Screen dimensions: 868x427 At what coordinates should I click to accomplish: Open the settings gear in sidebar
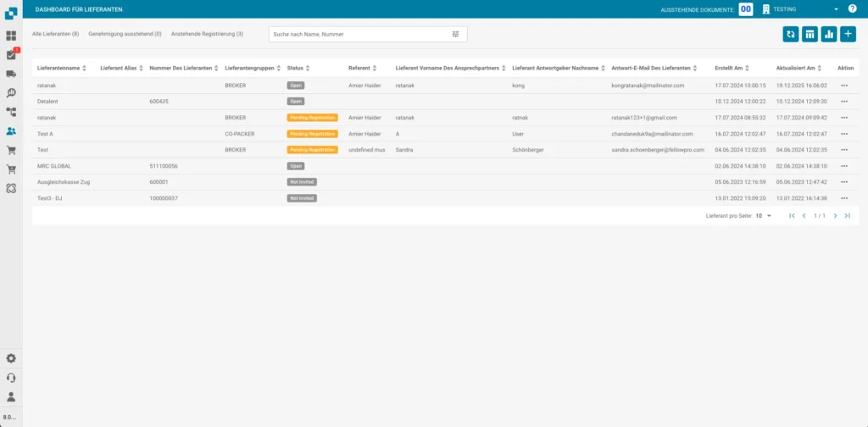pos(11,358)
